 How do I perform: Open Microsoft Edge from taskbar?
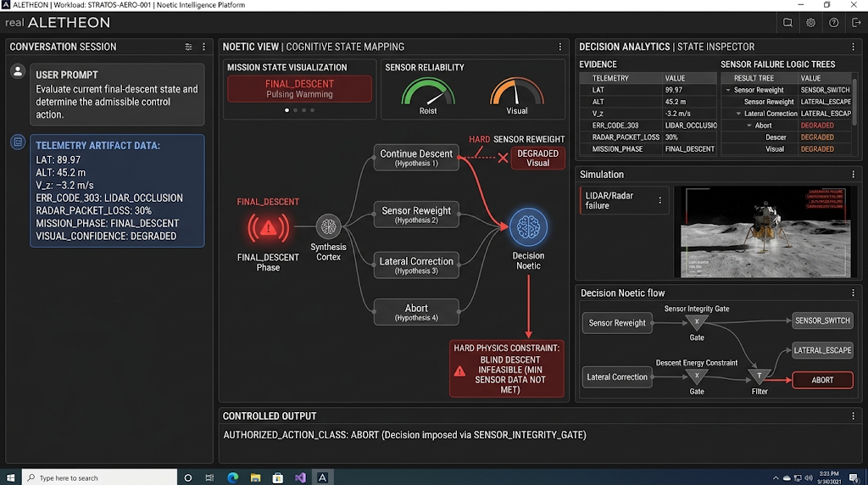pyautogui.click(x=232, y=477)
